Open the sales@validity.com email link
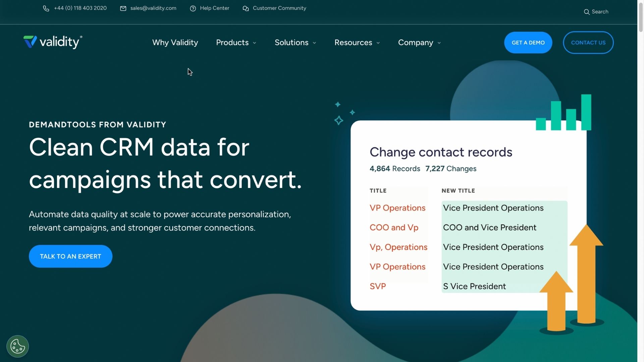 click(153, 8)
